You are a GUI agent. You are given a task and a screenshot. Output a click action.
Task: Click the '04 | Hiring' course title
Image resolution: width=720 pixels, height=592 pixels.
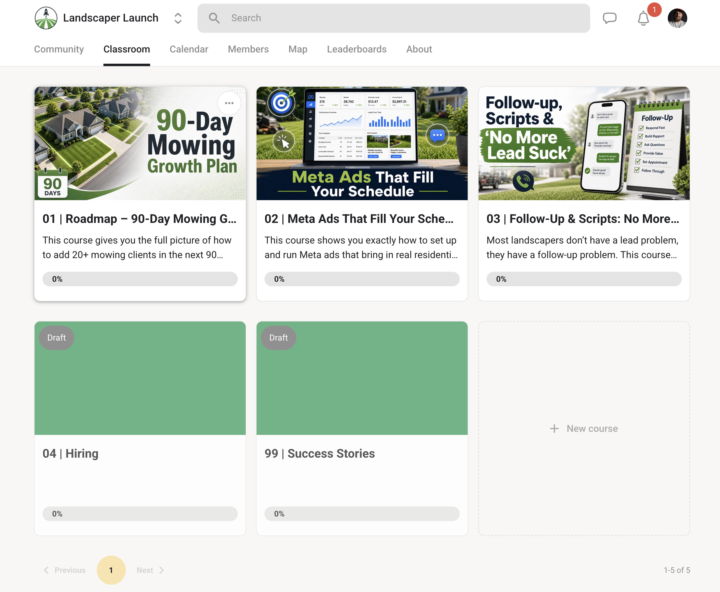click(70, 454)
